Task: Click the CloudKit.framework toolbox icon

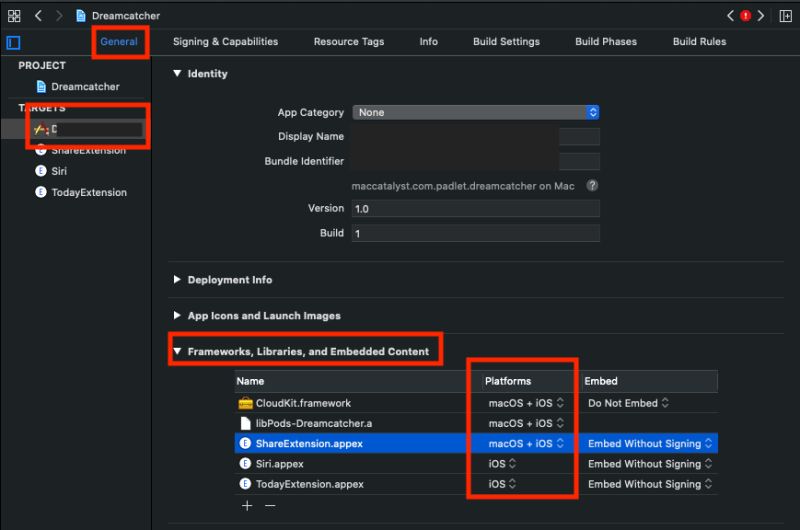Action: 245,403
